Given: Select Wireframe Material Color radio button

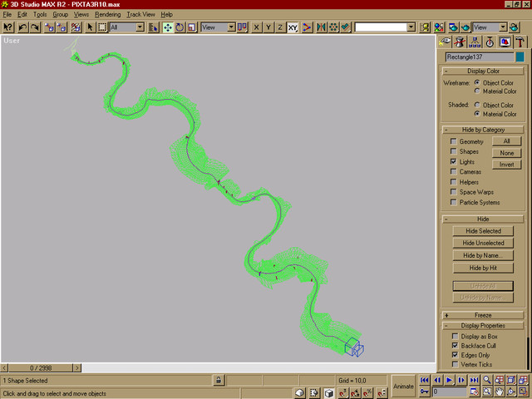Looking at the screenshot, I should tap(477, 91).
